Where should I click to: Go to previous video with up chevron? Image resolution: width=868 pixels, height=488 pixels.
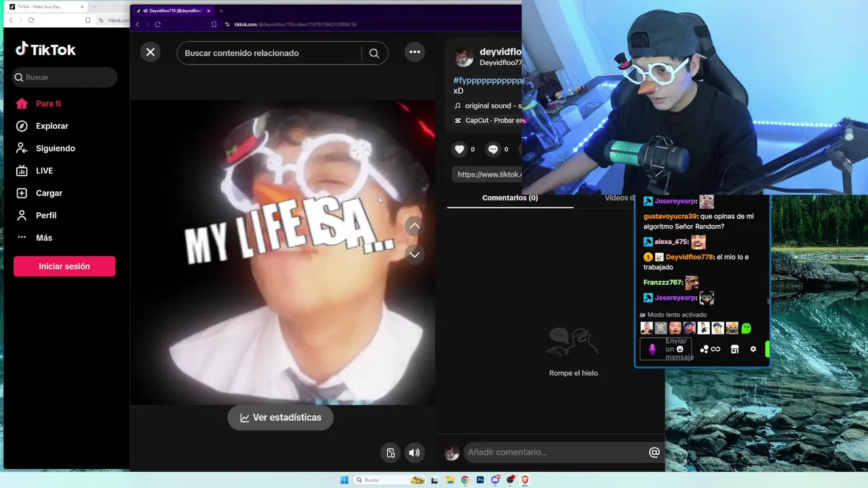pos(414,226)
